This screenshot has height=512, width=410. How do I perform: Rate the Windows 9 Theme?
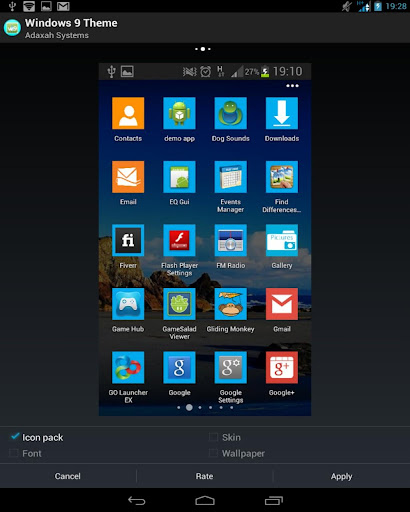click(x=204, y=476)
